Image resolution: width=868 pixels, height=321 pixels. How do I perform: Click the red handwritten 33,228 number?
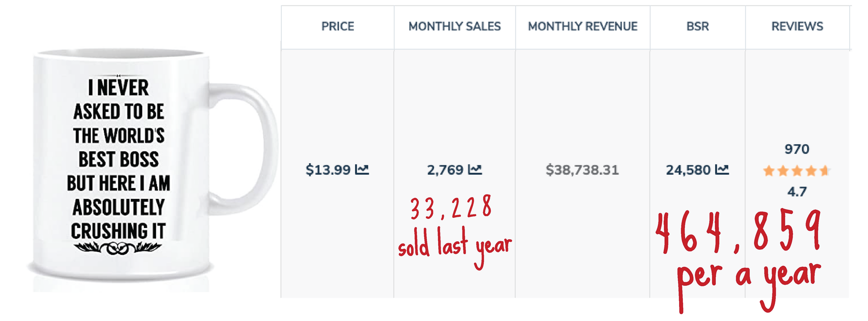(x=450, y=208)
